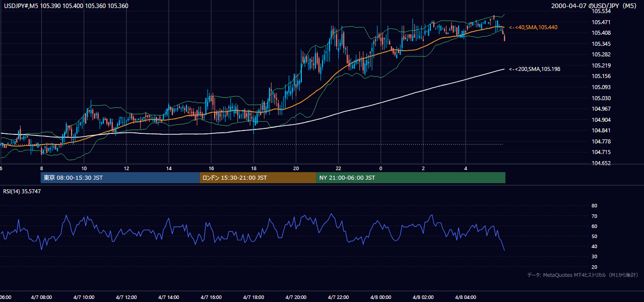Click the 4/7 08:00 bottom time label

pos(41,297)
